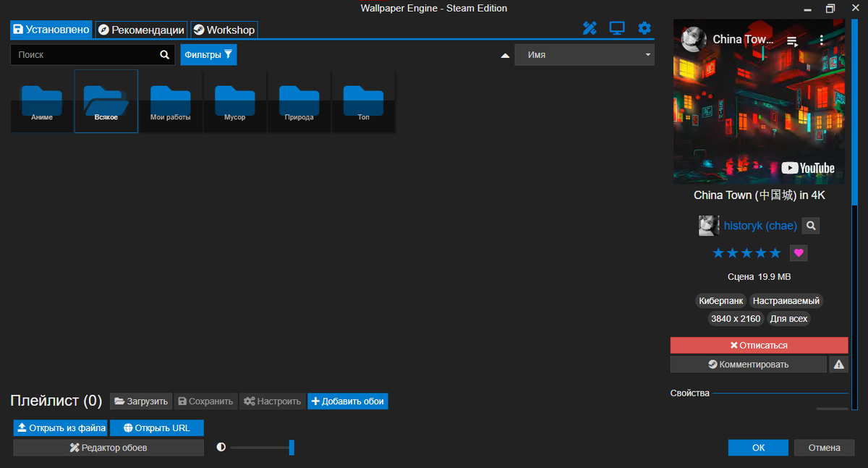Click the 3840 x 2160 resolution tag
This screenshot has height=468, width=868.
(x=736, y=318)
